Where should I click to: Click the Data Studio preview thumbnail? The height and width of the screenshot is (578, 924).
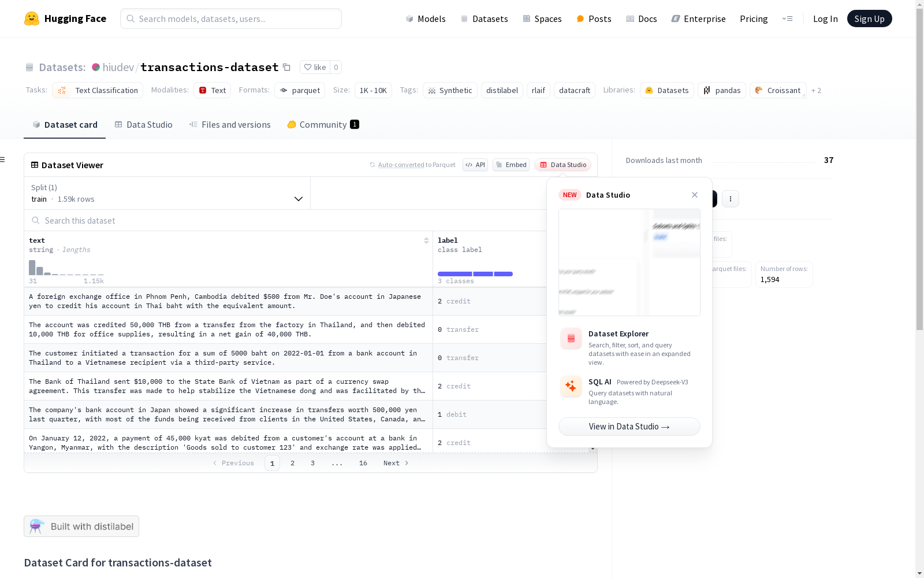(629, 262)
